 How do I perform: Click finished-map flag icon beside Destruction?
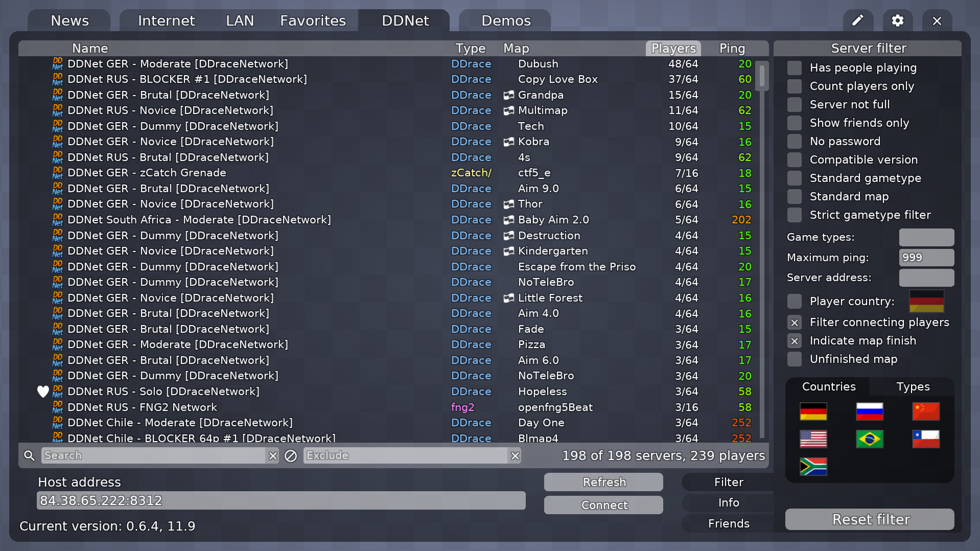(x=508, y=236)
